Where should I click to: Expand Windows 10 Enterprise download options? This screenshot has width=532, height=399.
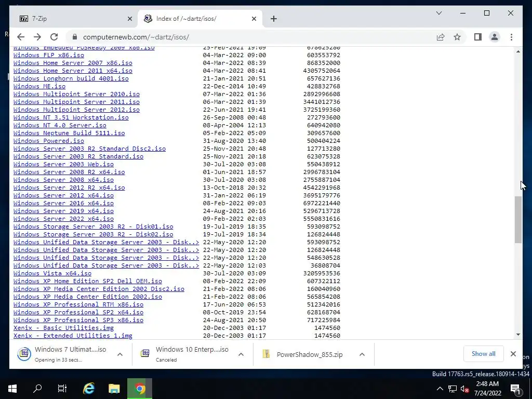(241, 354)
